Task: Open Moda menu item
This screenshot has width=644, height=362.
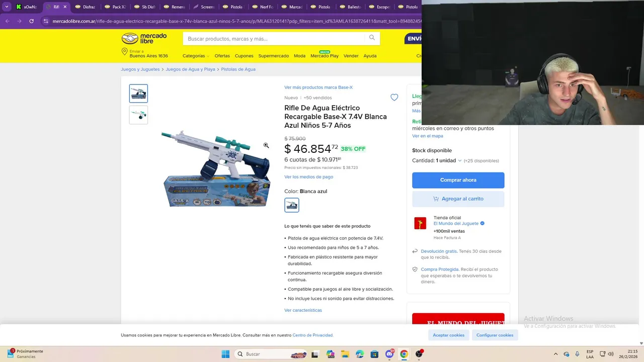Action: click(x=300, y=56)
